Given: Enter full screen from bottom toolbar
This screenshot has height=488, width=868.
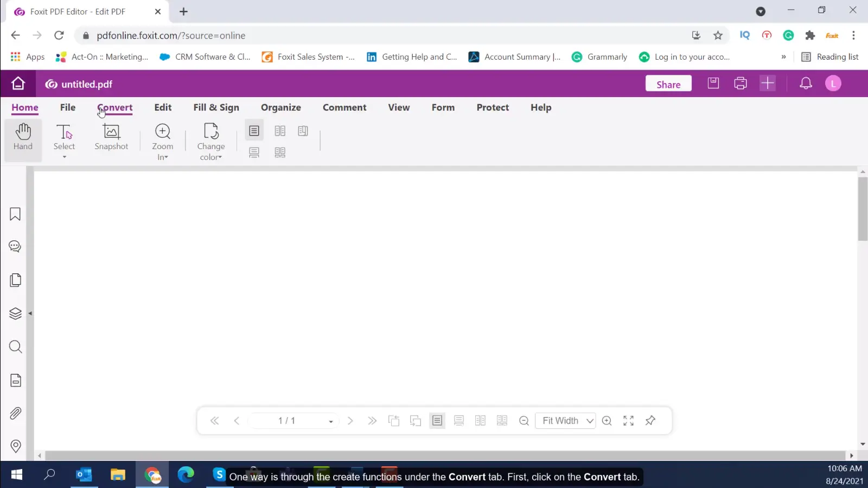Looking at the screenshot, I should coord(629,421).
